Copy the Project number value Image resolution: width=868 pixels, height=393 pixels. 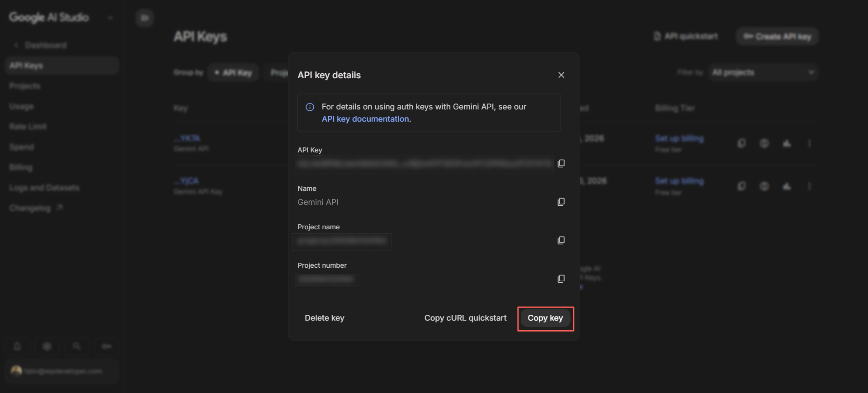click(561, 279)
